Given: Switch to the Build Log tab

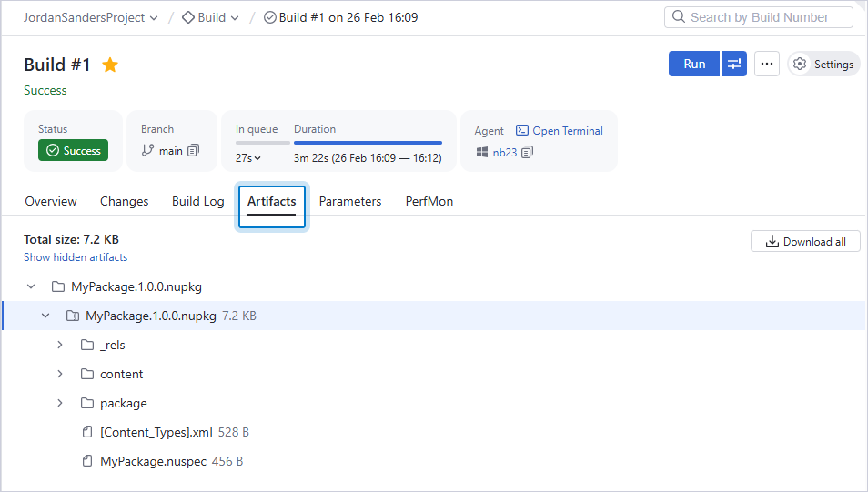Looking at the screenshot, I should point(197,202).
